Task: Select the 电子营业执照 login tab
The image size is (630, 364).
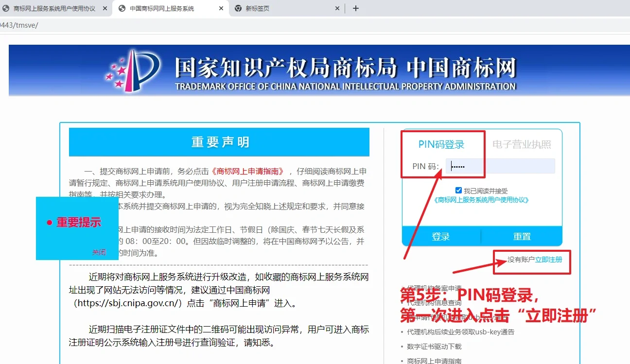Action: [522, 144]
